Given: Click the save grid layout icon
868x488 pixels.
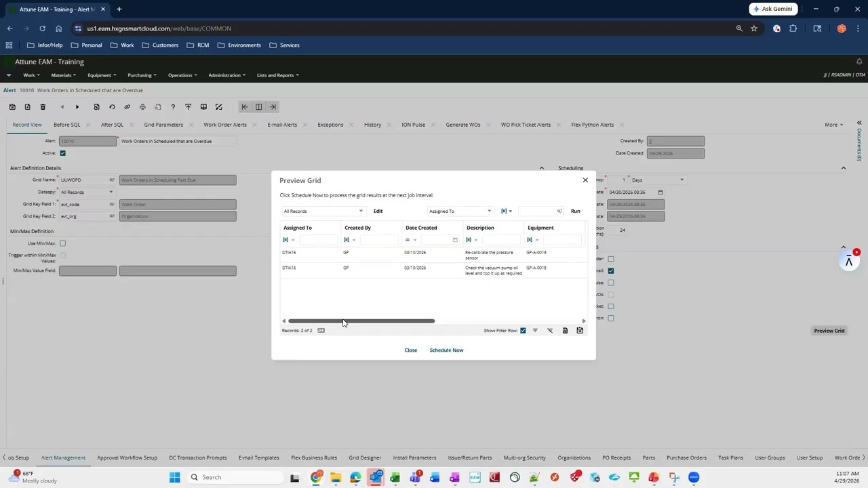Looking at the screenshot, I should [580, 331].
